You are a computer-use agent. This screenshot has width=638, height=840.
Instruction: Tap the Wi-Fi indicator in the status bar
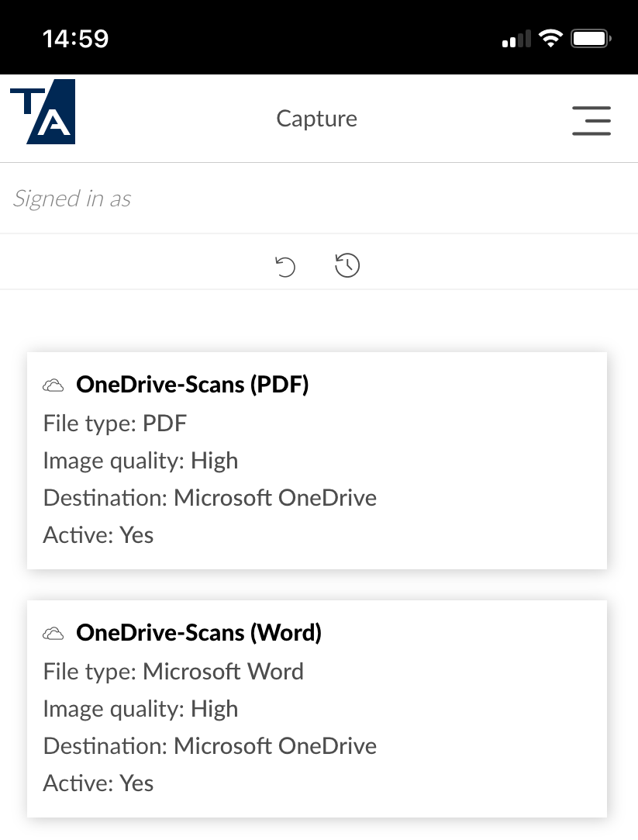(551, 38)
